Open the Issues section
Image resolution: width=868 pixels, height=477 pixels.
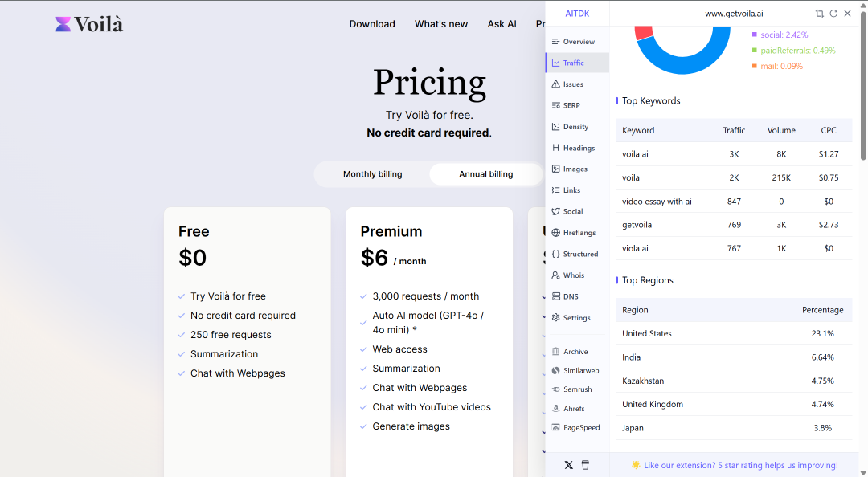[577, 84]
